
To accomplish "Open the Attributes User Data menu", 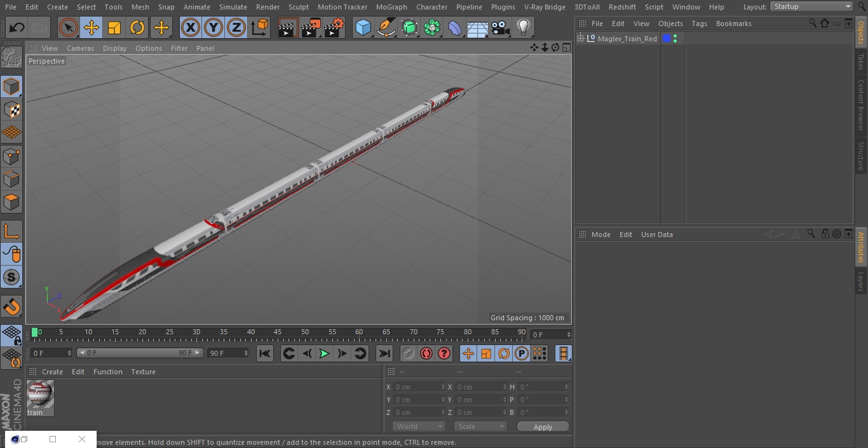I will tap(657, 234).
